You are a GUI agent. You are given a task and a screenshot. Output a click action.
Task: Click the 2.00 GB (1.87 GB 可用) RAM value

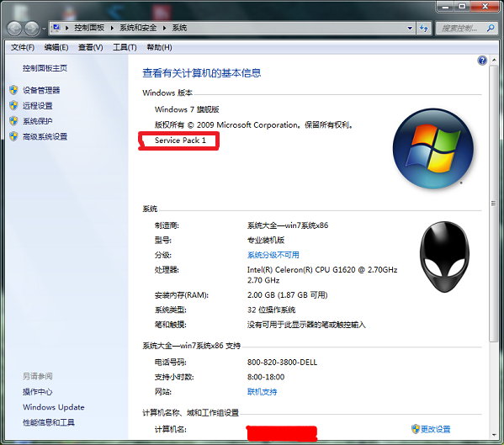click(288, 295)
